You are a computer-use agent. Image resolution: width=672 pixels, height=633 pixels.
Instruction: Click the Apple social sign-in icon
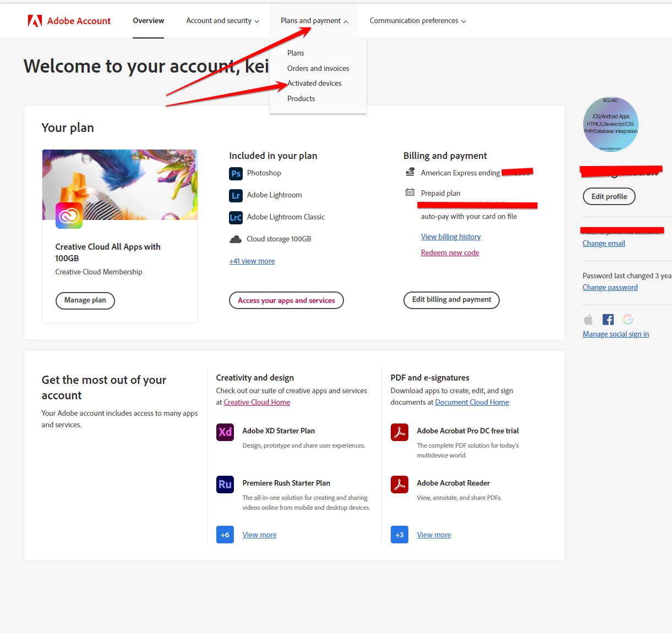588,320
